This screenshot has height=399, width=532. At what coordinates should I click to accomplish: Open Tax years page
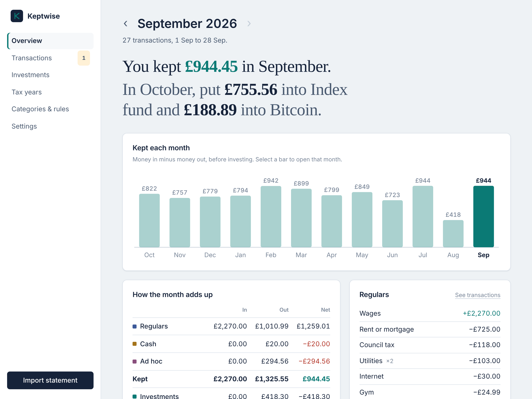[x=50, y=92]
